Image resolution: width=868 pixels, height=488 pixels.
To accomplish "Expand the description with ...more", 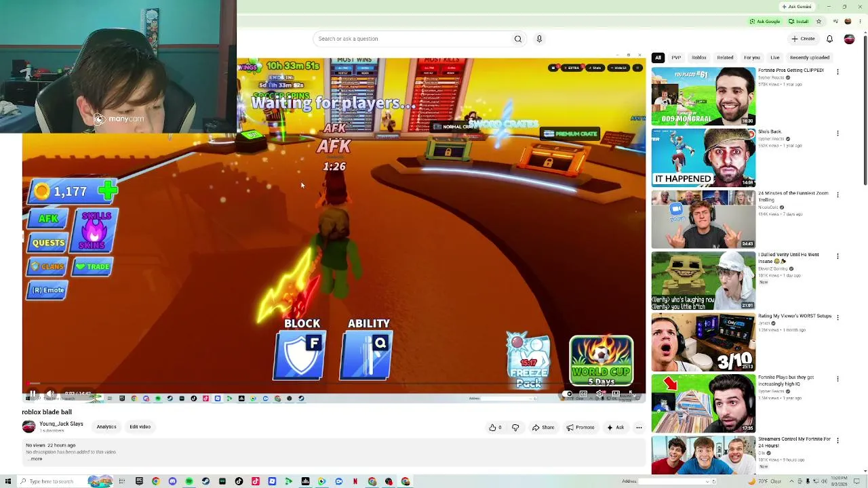I will pos(36,459).
